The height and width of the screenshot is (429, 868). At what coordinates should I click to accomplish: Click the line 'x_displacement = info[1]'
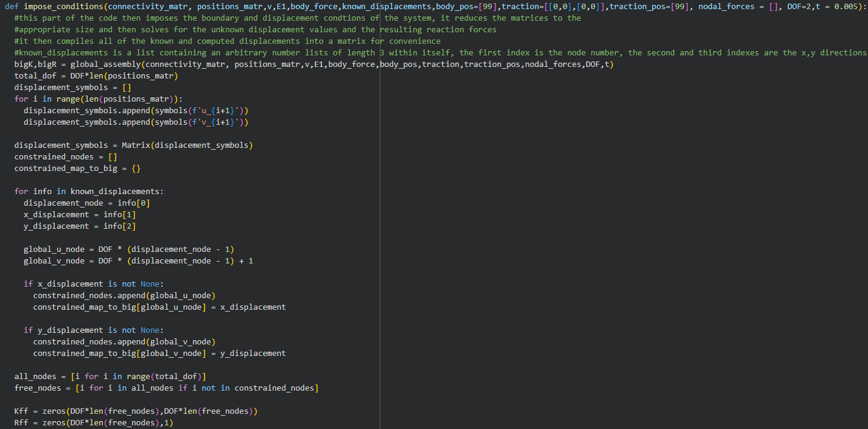pyautogui.click(x=80, y=215)
